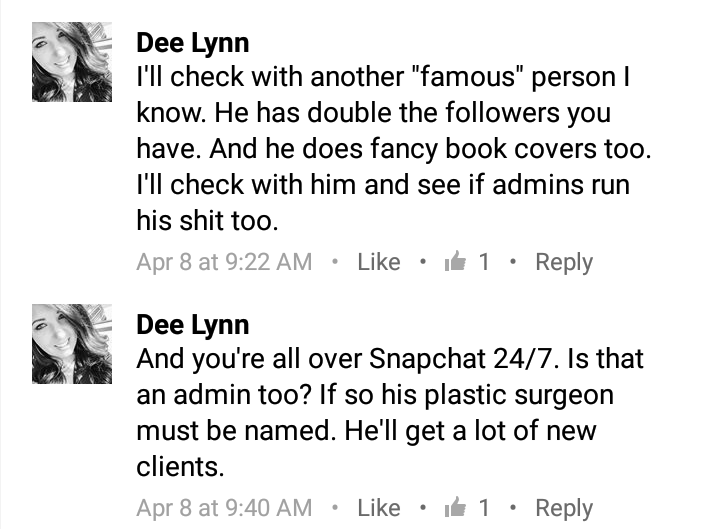Select the second comment's text body
The width and height of the screenshot is (720, 529).
pos(390,413)
